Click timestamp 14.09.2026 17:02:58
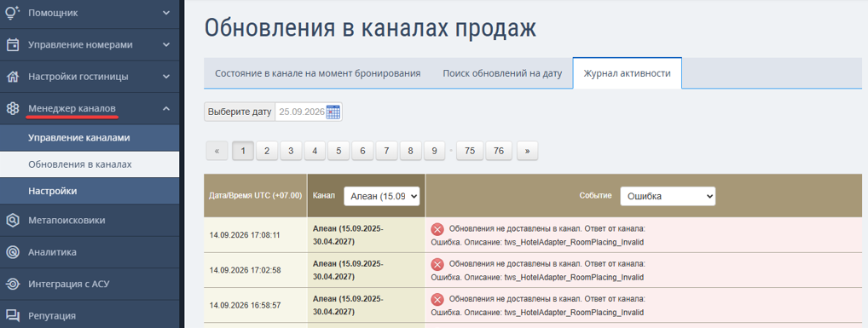This screenshot has width=868, height=328. (245, 270)
